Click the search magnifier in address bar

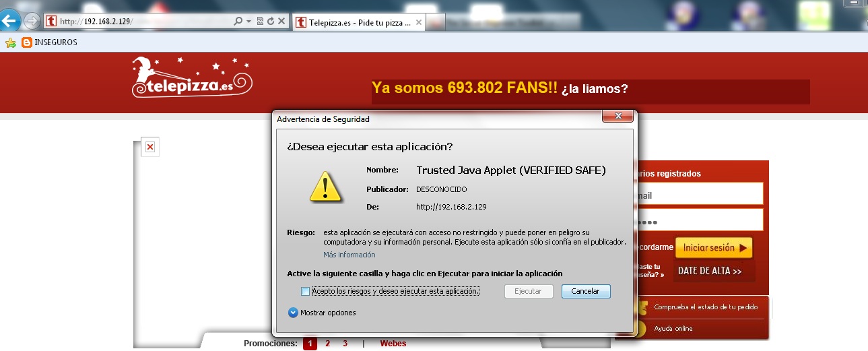tap(238, 22)
